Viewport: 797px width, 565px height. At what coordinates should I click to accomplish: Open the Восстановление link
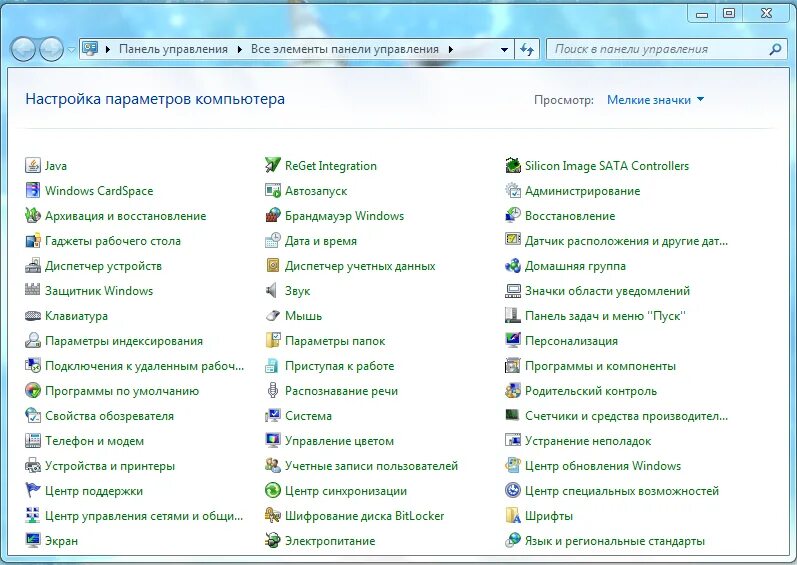(x=570, y=216)
